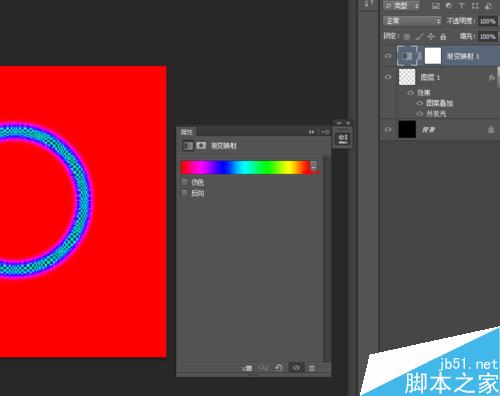Hide the 渐变映射 1 layer
The image size is (500, 396).
coord(388,56)
